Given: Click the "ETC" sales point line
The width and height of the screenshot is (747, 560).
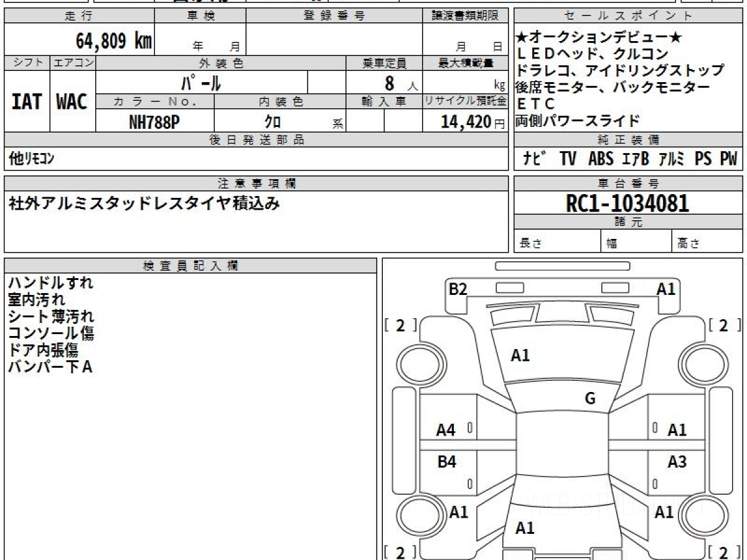Looking at the screenshot, I should (x=535, y=104).
